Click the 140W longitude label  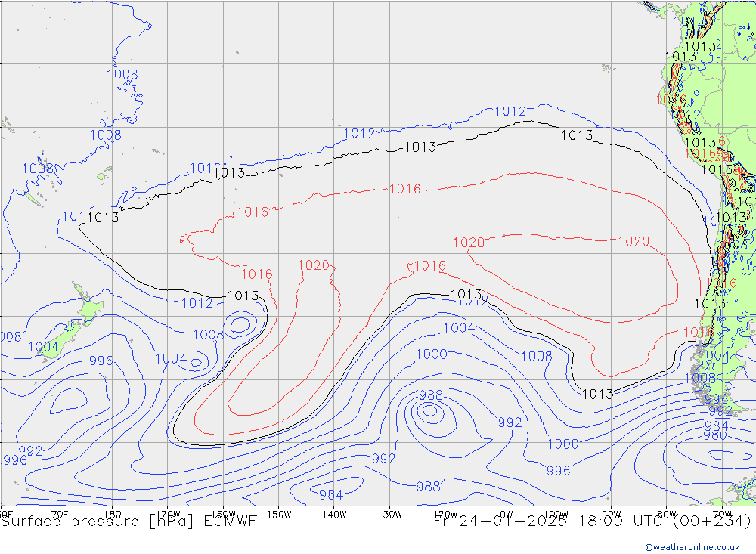[334, 515]
